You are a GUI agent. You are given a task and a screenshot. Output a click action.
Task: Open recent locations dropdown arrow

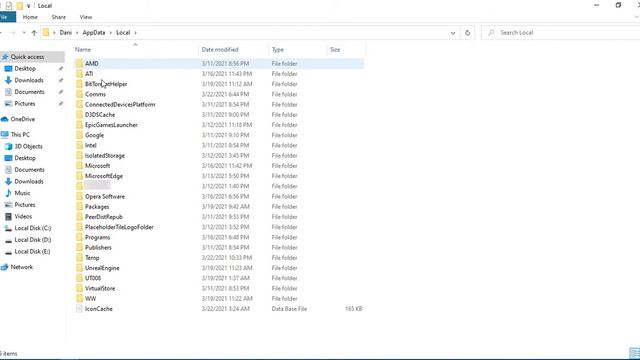24,33
